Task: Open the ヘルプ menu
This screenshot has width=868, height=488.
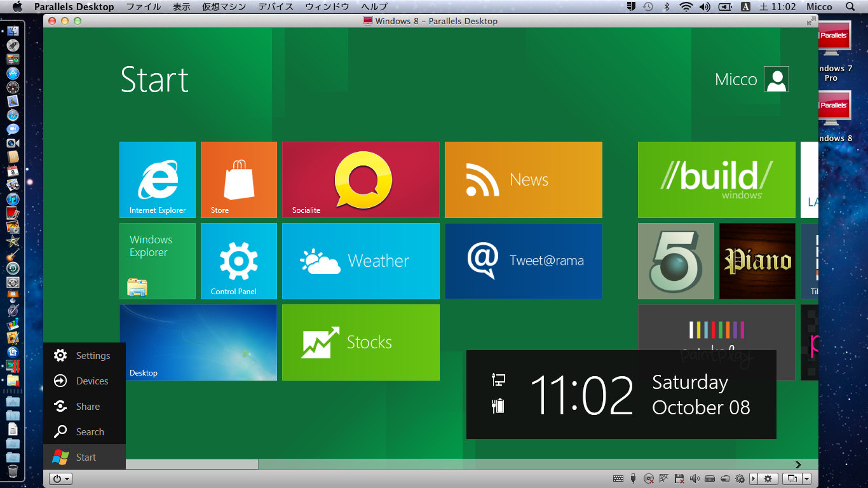Action: point(374,6)
